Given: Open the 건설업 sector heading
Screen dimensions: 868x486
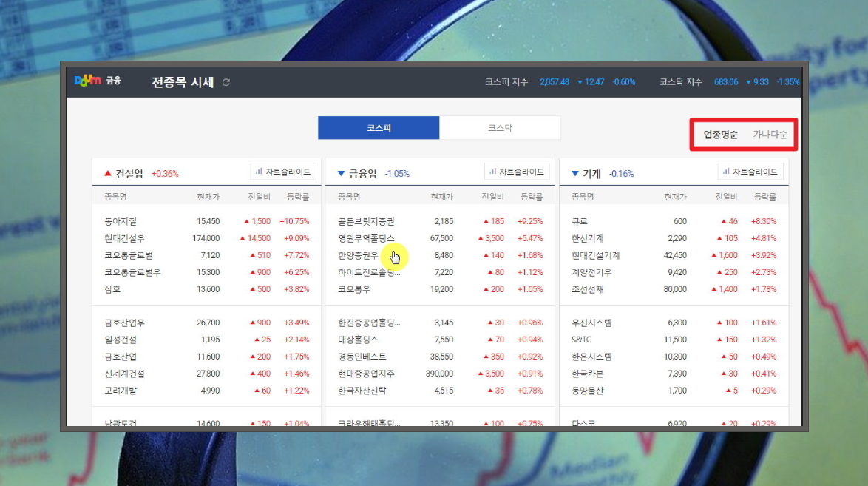Looking at the screenshot, I should click(129, 173).
